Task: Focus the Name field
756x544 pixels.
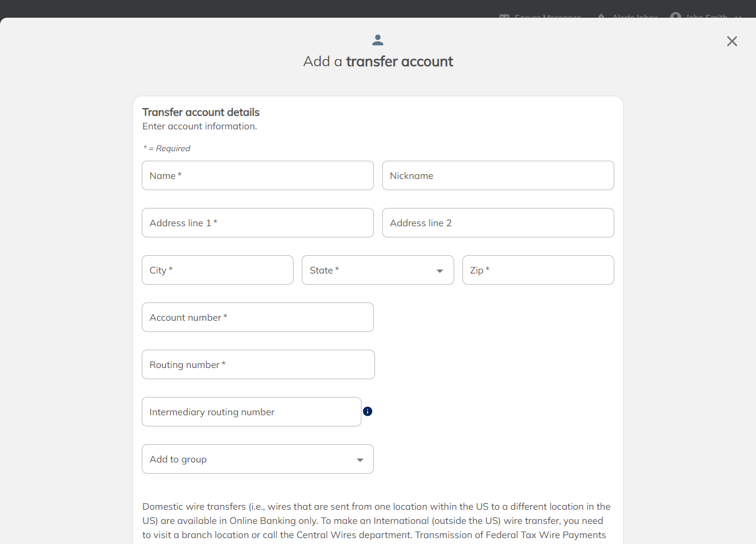Action: pos(258,175)
